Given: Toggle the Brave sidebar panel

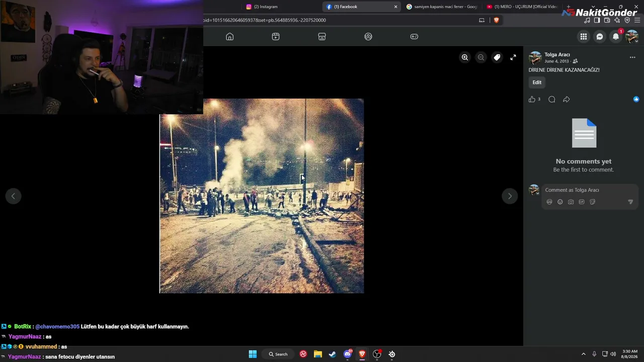Looking at the screenshot, I should [x=597, y=20].
